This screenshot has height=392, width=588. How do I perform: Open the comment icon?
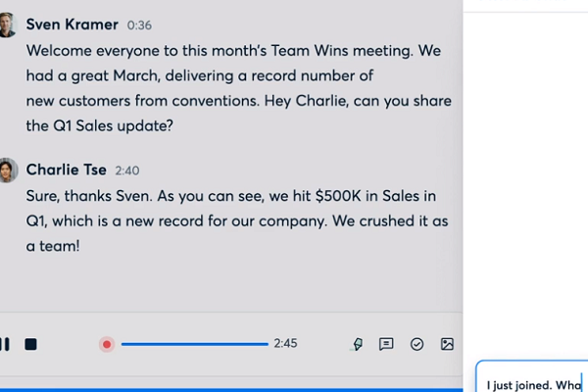[386, 344]
